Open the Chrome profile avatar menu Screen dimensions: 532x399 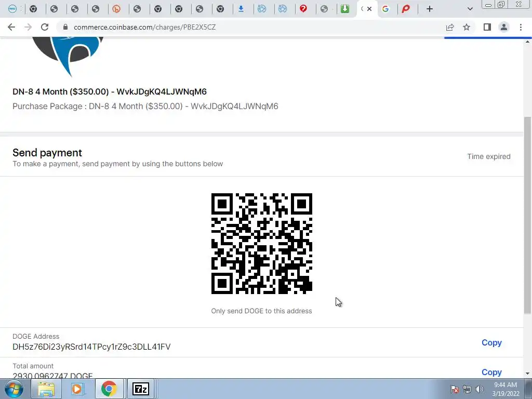tap(504, 27)
